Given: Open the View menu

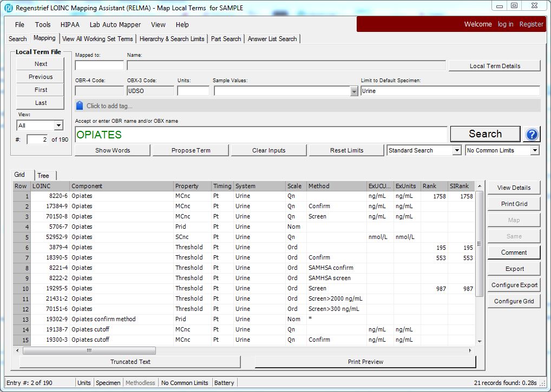Looking at the screenshot, I should [158, 24].
